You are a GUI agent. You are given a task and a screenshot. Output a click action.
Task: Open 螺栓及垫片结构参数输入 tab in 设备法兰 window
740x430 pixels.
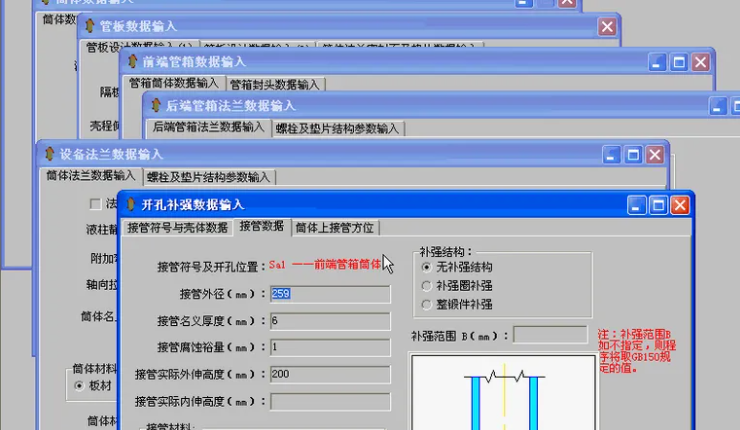point(209,177)
